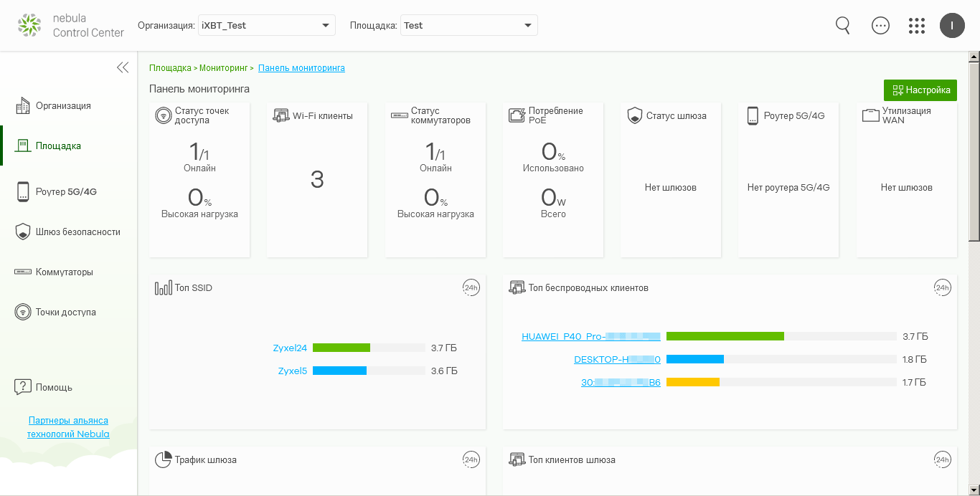Click the more options ellipsis icon
This screenshot has height=496, width=980.
(x=880, y=25)
